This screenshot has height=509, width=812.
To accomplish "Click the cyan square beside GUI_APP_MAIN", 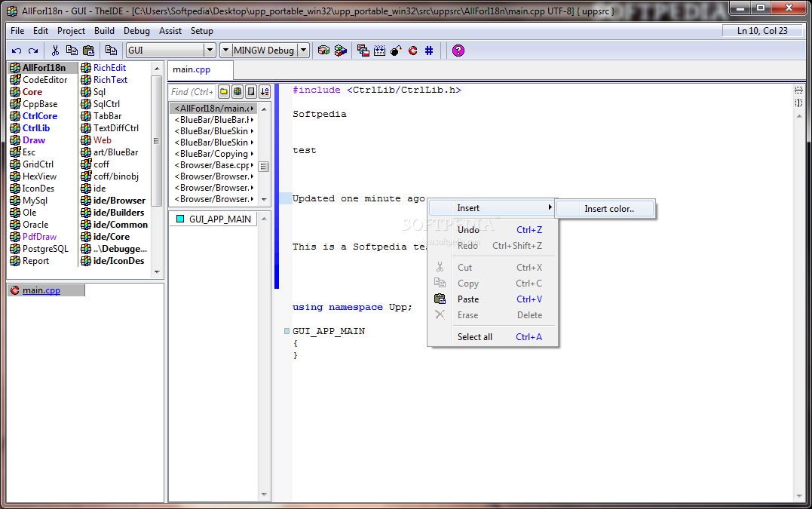I will [x=180, y=219].
